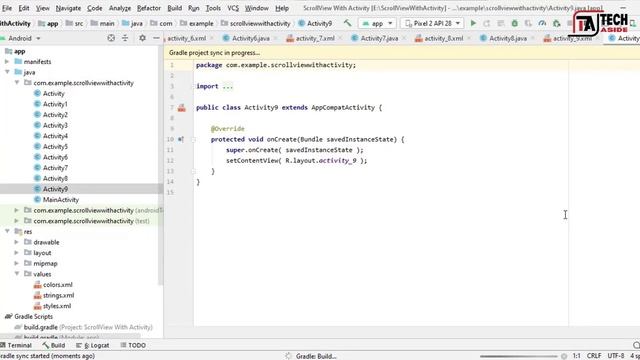Expand the drawable folder

point(17,242)
